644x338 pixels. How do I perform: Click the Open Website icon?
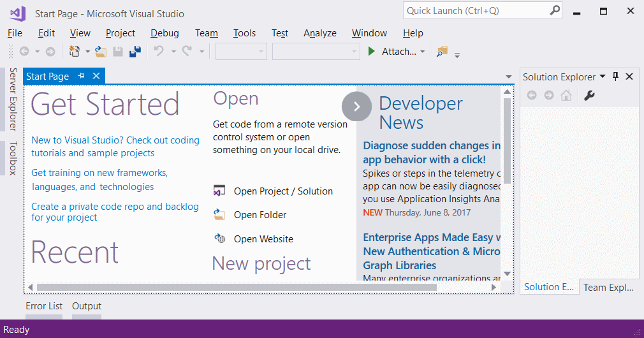[x=220, y=239]
